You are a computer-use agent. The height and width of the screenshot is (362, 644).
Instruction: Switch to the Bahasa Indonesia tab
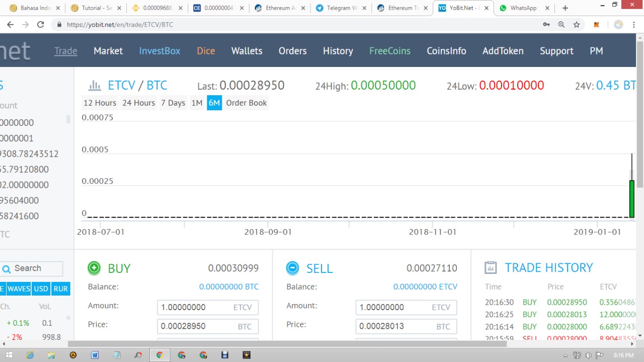point(34,8)
